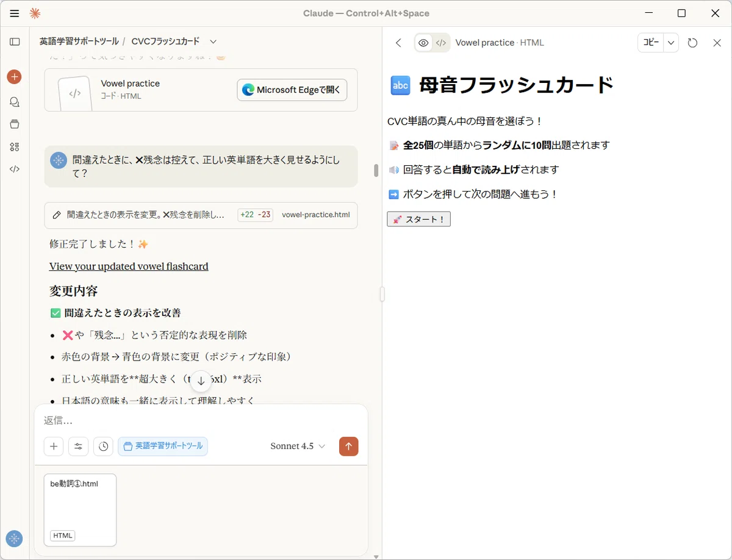The image size is (732, 560).
Task: Click the scroll-to-bottom arrow button
Action: [x=201, y=381]
